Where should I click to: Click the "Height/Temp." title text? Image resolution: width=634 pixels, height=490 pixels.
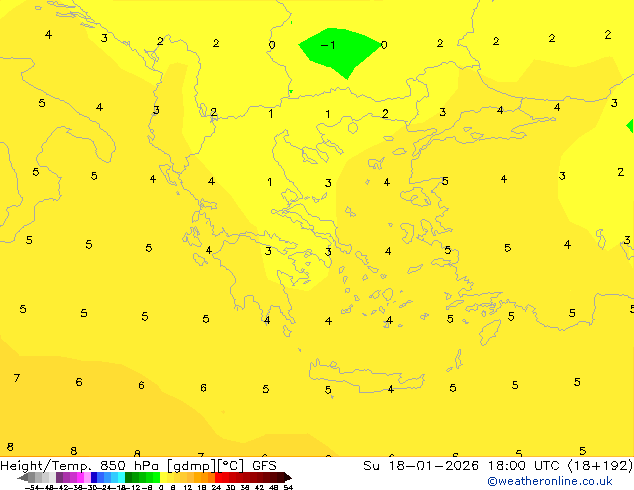coord(45,465)
